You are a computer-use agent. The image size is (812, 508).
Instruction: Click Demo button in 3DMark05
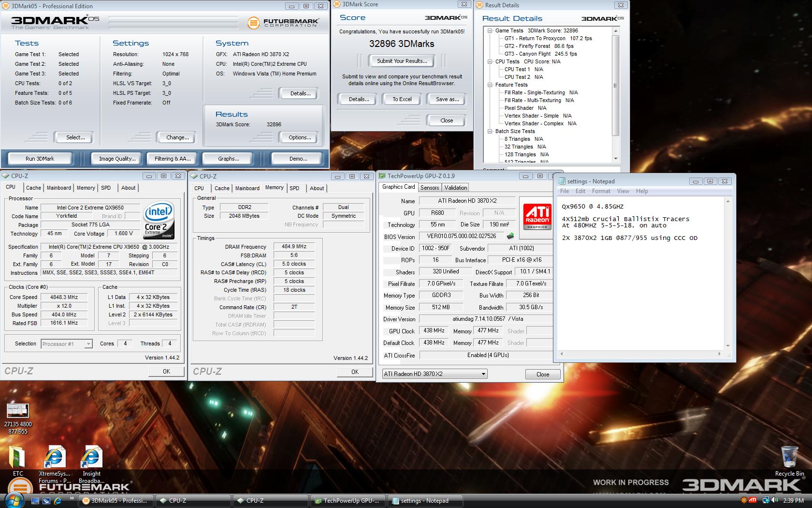(298, 159)
